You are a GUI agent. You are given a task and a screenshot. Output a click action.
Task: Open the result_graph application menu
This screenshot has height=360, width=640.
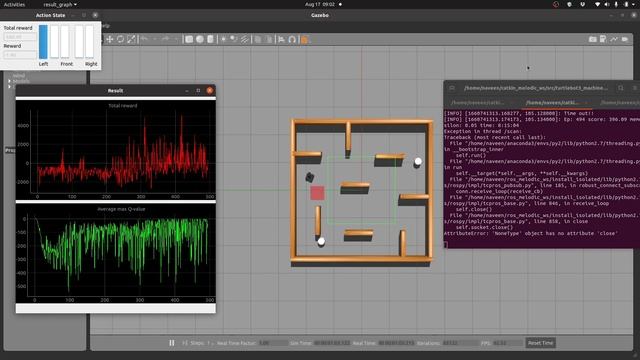tap(60, 4)
